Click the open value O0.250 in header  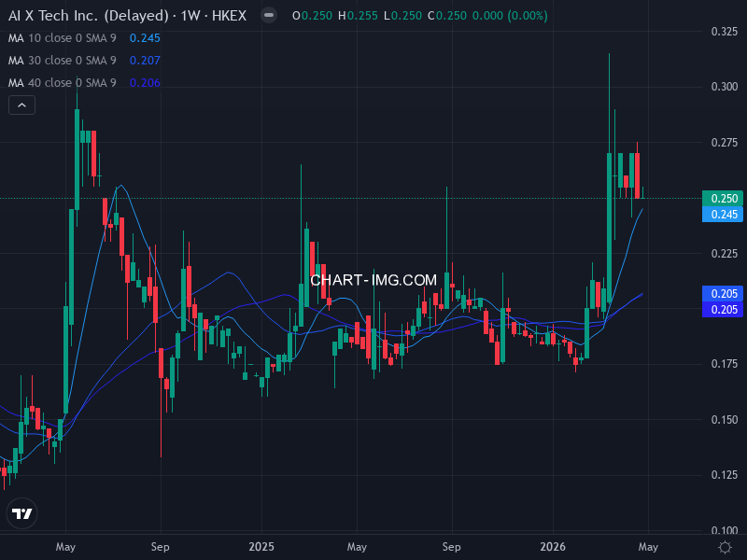(x=312, y=16)
